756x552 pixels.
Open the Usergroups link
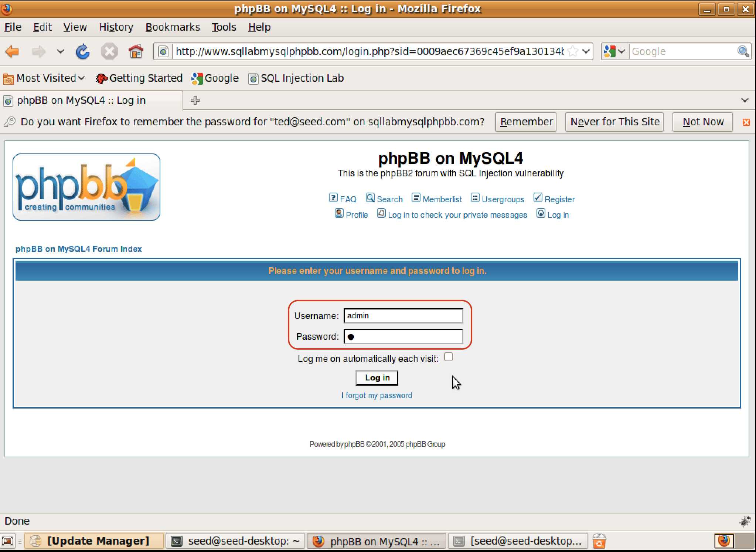coord(503,199)
